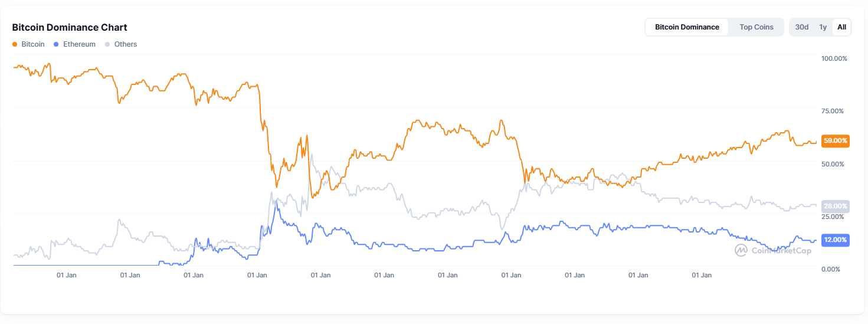Click the 100.00% y-axis label
This screenshot has width=868, height=324.
(834, 58)
